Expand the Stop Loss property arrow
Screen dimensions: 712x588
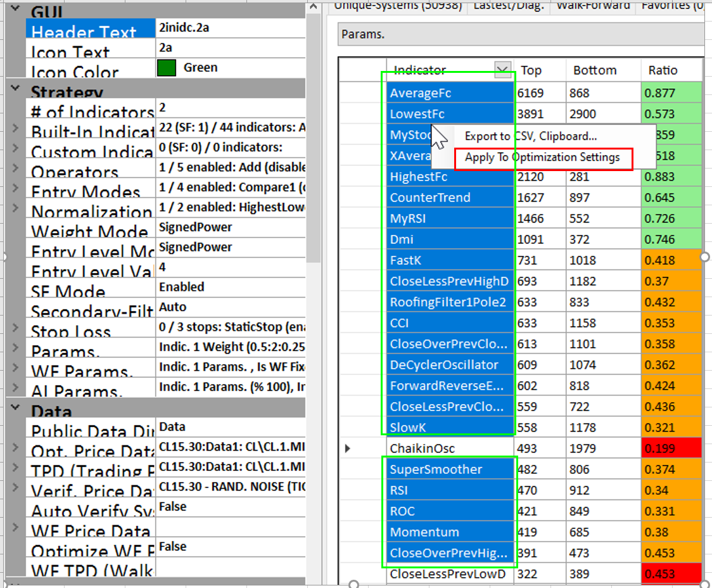click(16, 328)
